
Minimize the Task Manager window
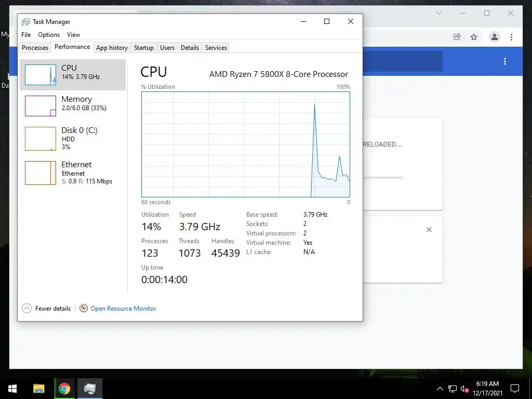[x=303, y=21]
